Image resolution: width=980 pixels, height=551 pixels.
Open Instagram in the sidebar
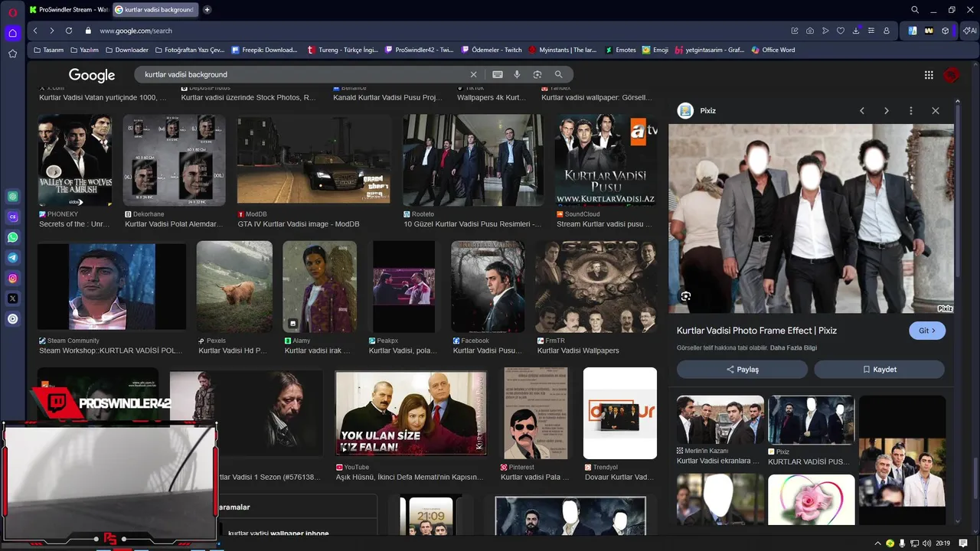(12, 279)
